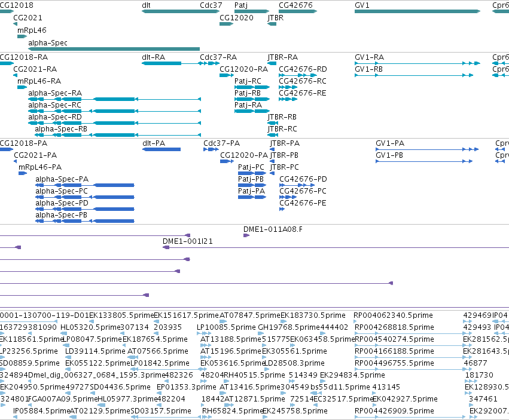Click the Patj-RA transcript label
This screenshot has height=420, width=509.
click(248, 105)
